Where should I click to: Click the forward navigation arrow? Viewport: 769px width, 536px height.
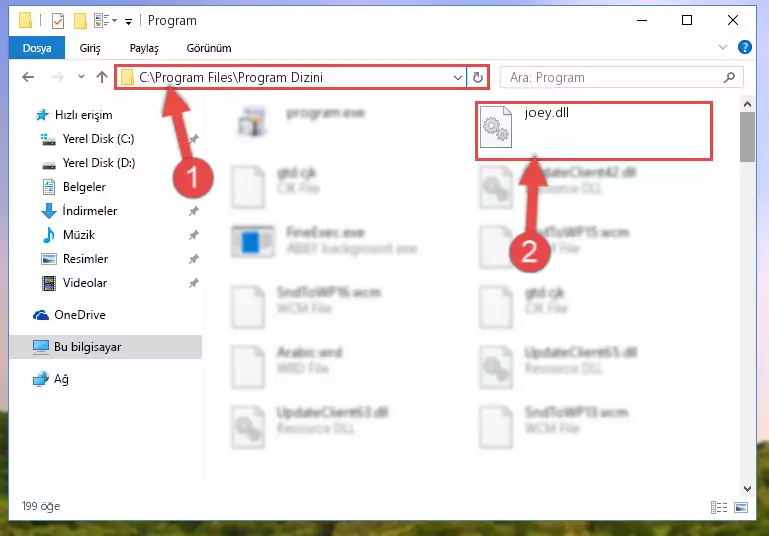click(x=58, y=77)
